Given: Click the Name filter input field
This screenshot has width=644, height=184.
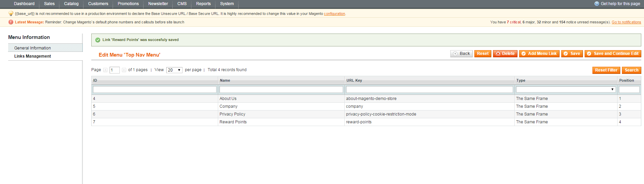Looking at the screenshot, I should point(281,89).
